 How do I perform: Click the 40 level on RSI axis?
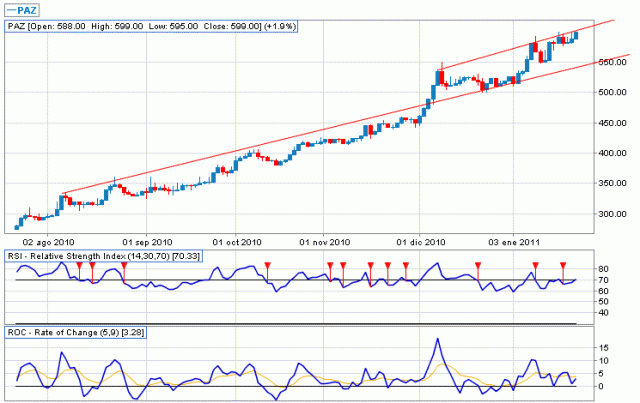coord(603,313)
